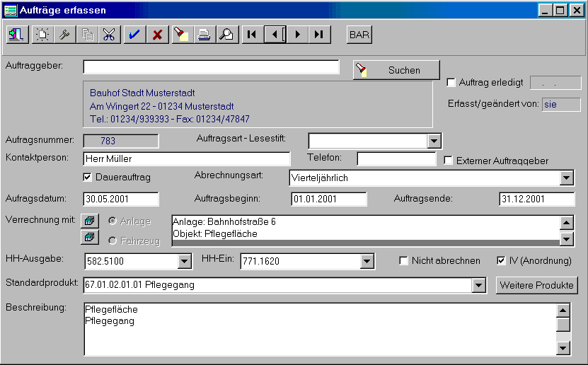The image size is (588, 365).
Task: Click the wrench edit icon
Action: 64,35
